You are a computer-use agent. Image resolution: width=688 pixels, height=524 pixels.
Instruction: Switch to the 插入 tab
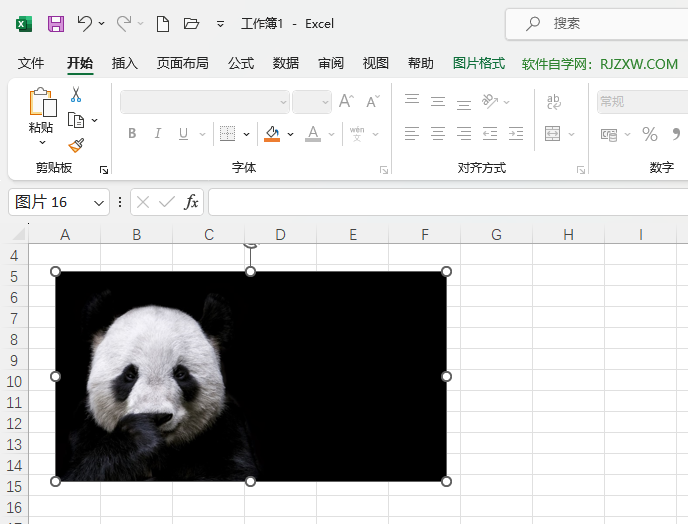tap(125, 64)
